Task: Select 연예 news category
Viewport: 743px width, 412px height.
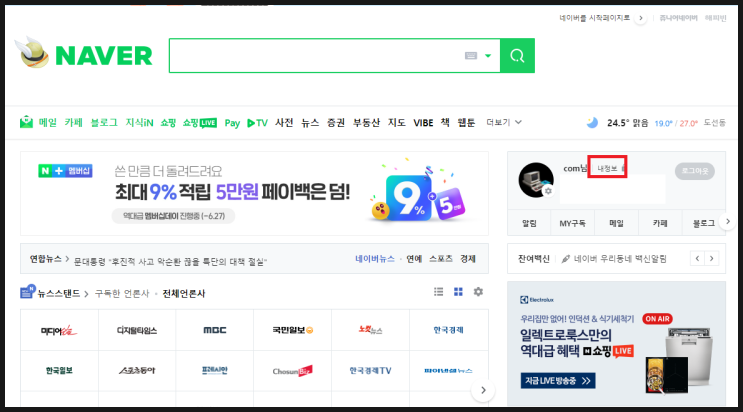Action: [414, 259]
